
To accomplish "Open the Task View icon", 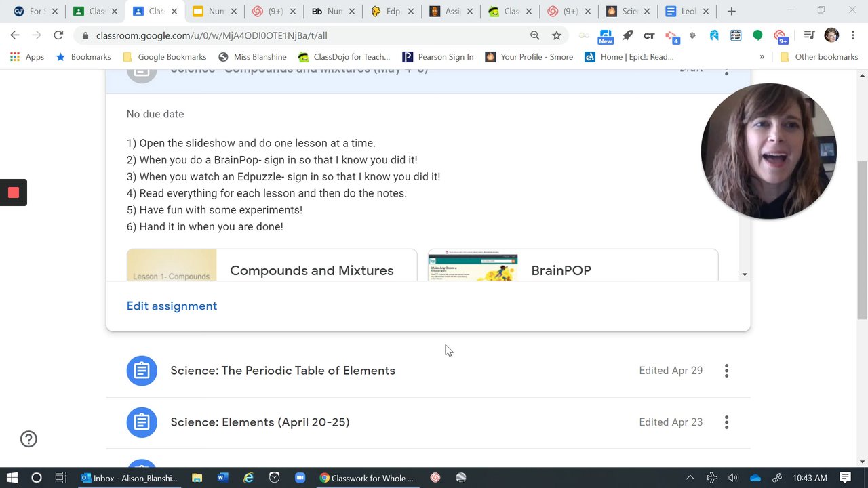I will [60, 478].
